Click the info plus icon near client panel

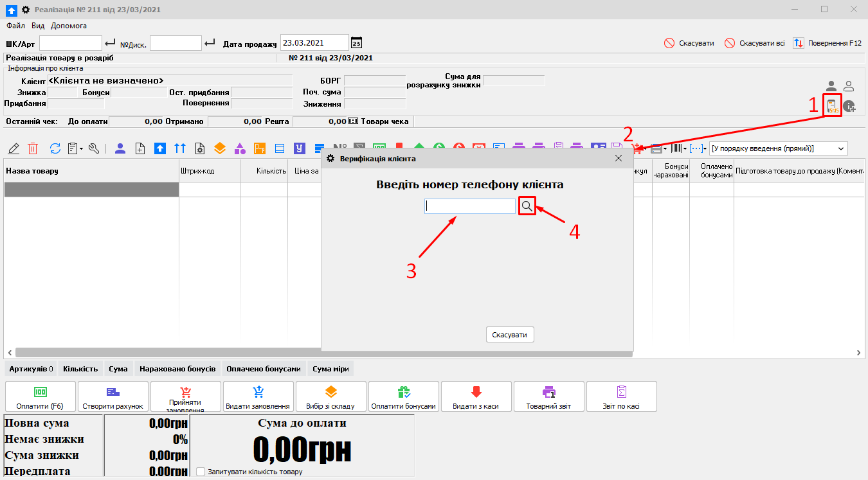click(849, 107)
